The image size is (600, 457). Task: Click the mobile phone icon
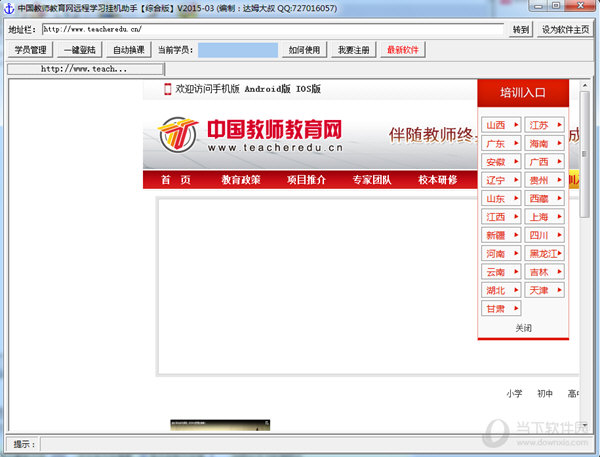tap(167, 89)
